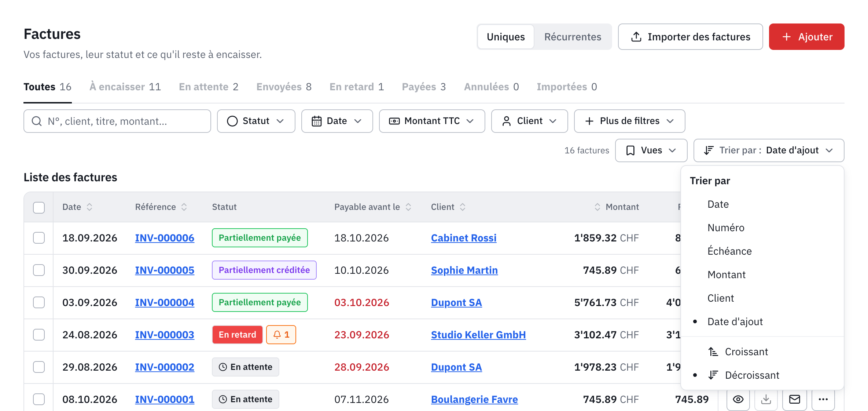Image resolution: width=868 pixels, height=411 pixels.
Task: Check the box for invoice INV-000004
Action: point(39,302)
